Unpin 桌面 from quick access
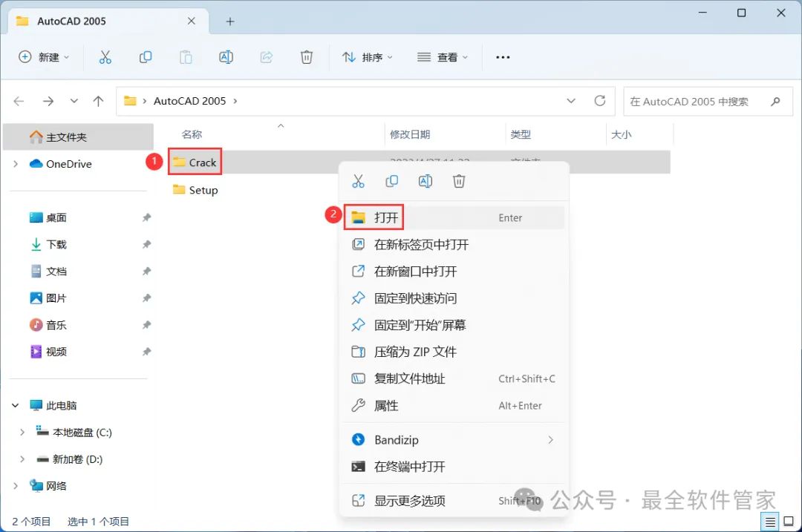This screenshot has width=802, height=532. pyautogui.click(x=146, y=217)
